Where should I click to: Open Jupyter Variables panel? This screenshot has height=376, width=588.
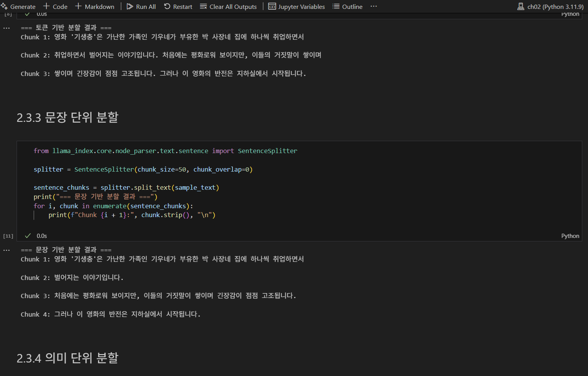coord(297,7)
